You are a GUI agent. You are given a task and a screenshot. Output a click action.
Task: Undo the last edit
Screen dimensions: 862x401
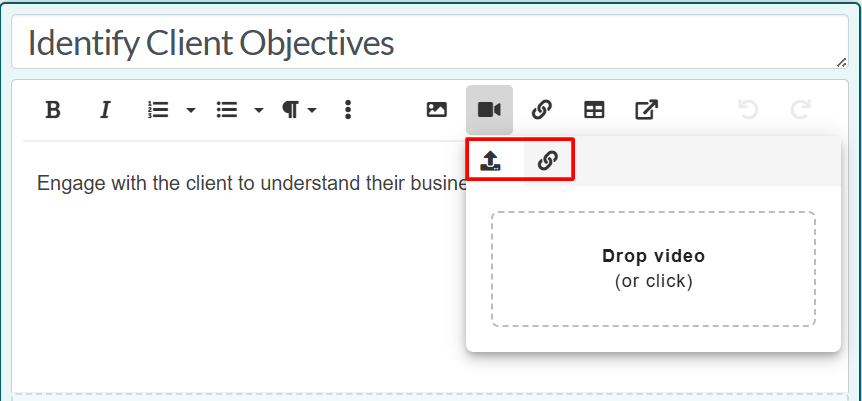click(748, 110)
